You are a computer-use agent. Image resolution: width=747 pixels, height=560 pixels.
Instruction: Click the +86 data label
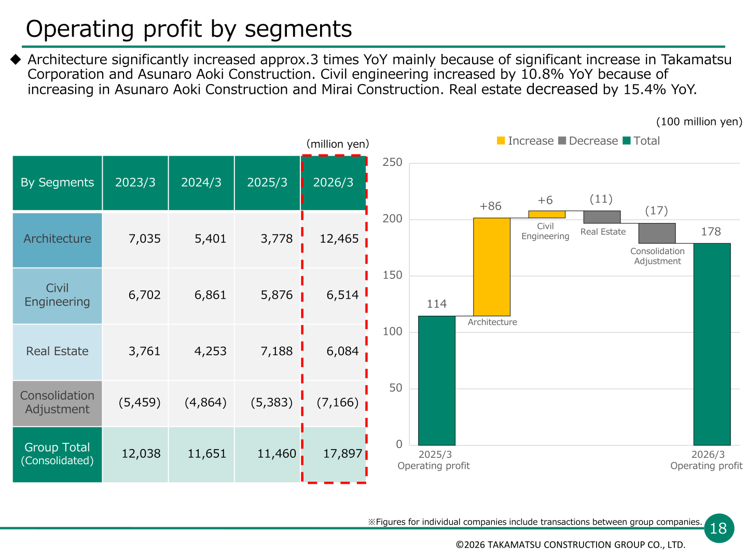point(491,206)
